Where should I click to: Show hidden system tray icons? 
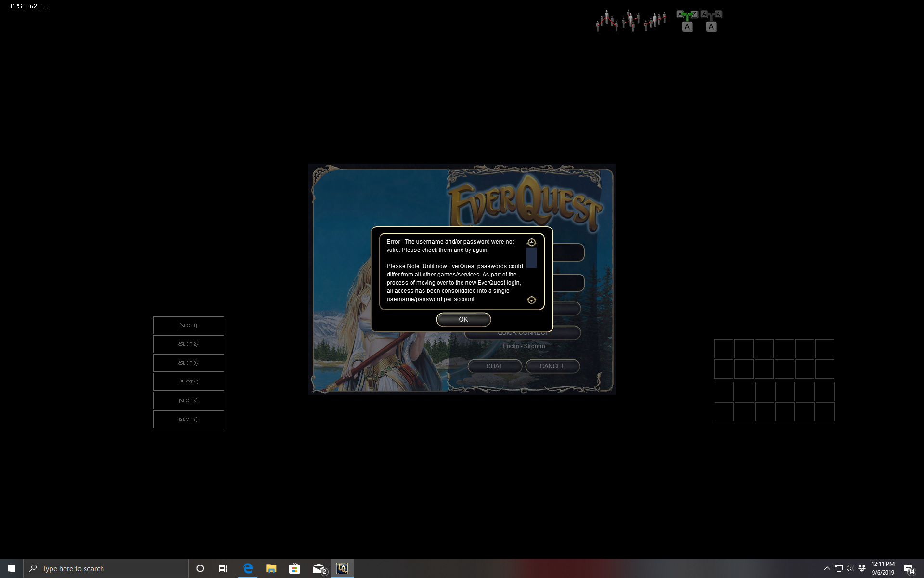[827, 568]
